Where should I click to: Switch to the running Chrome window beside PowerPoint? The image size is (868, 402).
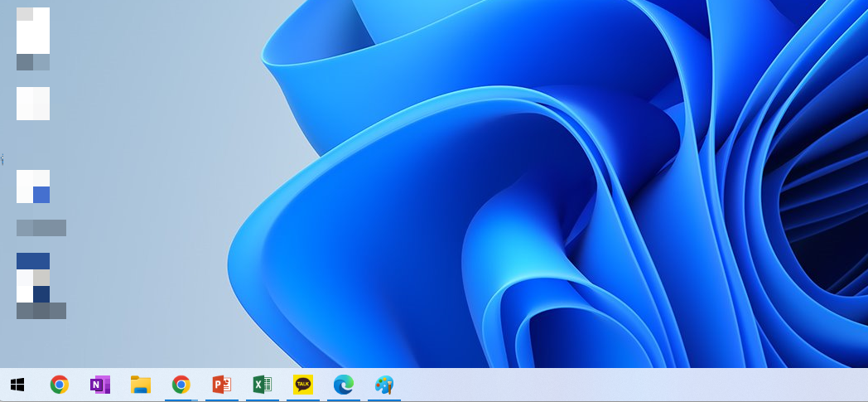[x=181, y=385]
